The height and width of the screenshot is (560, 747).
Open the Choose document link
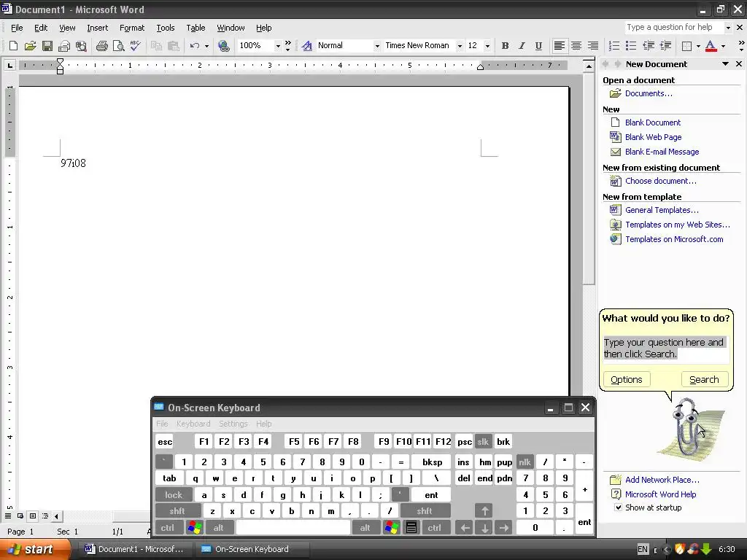pyautogui.click(x=661, y=181)
